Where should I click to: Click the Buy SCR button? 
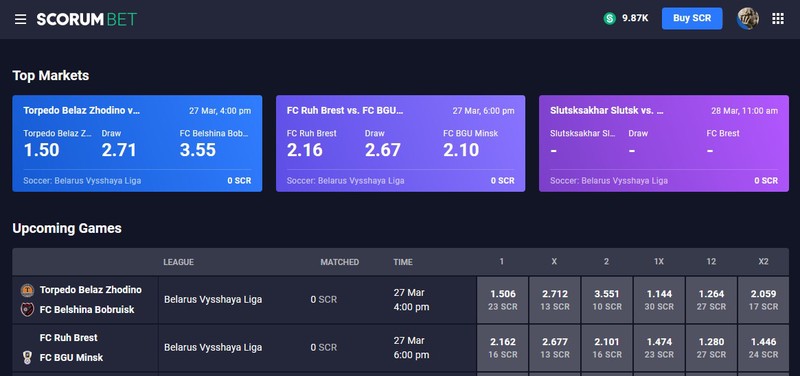[692, 18]
